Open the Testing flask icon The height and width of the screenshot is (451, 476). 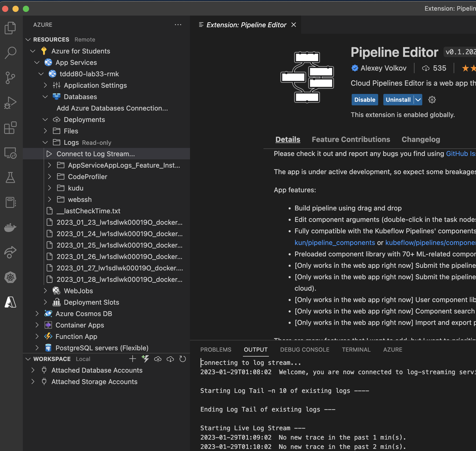(x=10, y=177)
